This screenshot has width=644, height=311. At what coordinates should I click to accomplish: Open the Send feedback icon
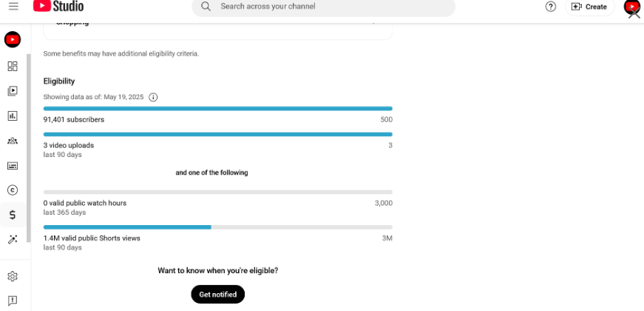[x=13, y=301]
